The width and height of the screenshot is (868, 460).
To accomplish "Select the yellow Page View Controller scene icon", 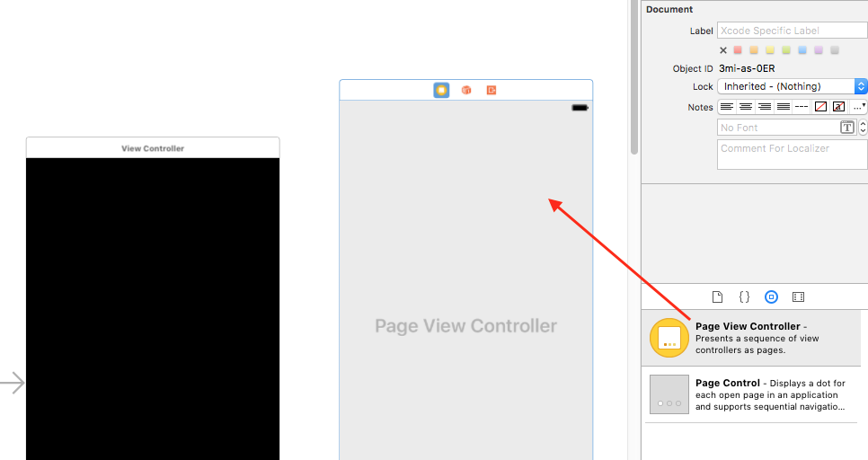I will coord(441,90).
